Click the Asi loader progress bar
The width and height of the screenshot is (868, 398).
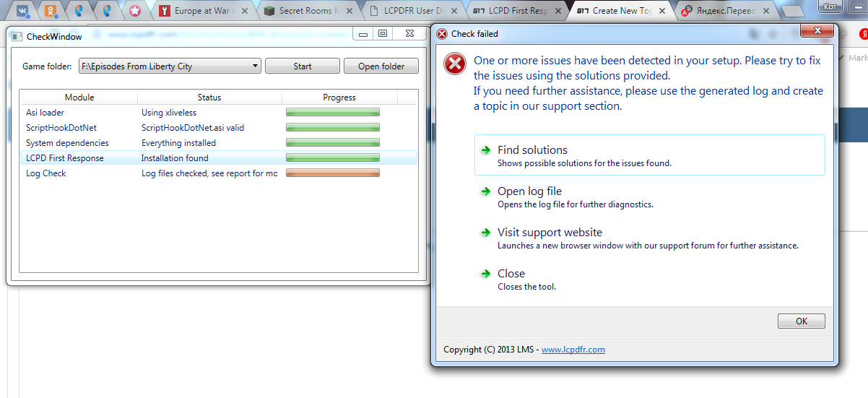coord(333,112)
